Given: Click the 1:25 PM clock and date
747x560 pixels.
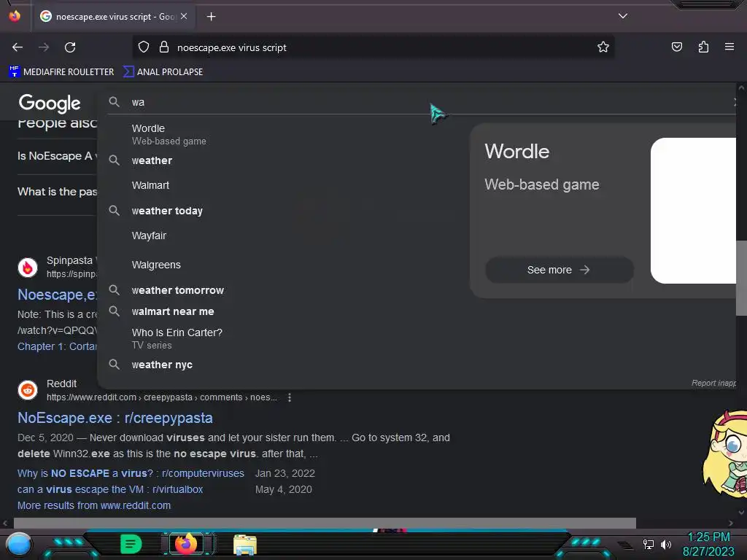Looking at the screenshot, I should click(x=708, y=544).
